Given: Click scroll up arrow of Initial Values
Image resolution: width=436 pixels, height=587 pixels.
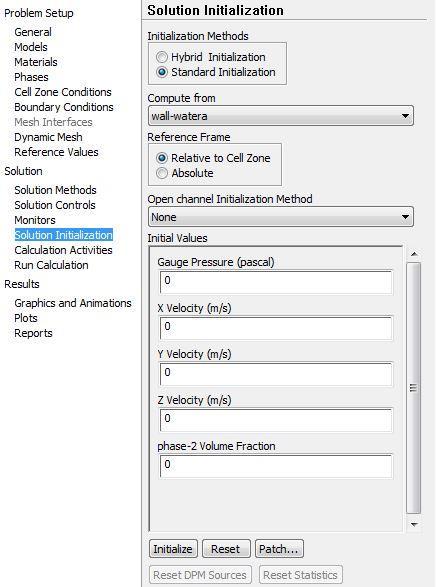Looking at the screenshot, I should click(414, 254).
